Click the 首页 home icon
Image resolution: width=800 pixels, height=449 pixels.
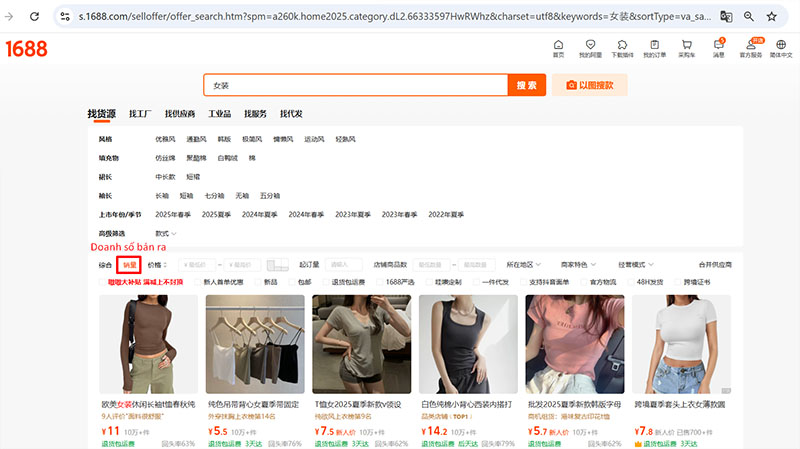pyautogui.click(x=558, y=46)
